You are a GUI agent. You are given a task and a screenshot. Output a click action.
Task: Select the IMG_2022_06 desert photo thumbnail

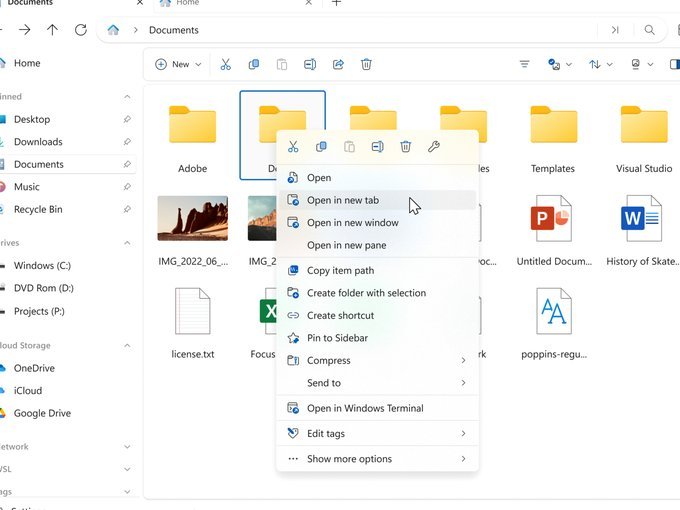point(193,218)
